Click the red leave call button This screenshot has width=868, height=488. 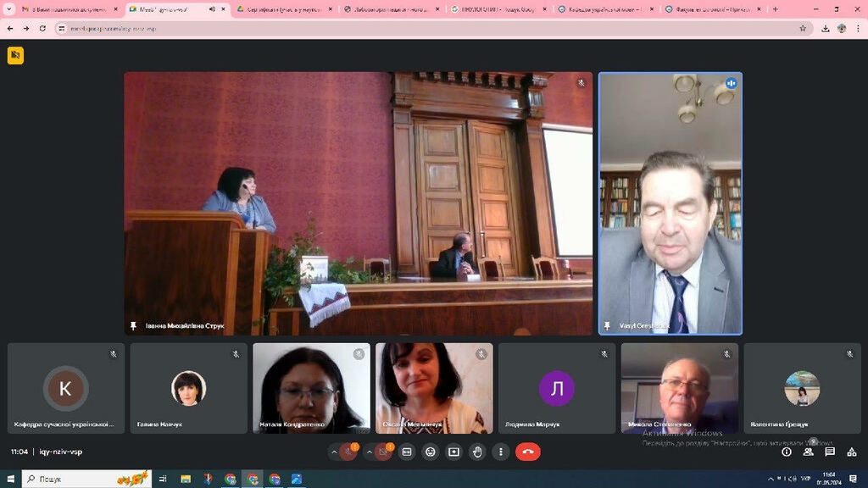click(x=527, y=452)
